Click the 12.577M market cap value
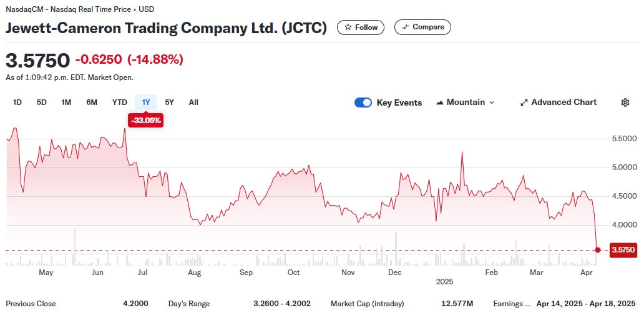Image resolution: width=644 pixels, height=310 pixels. click(457, 304)
